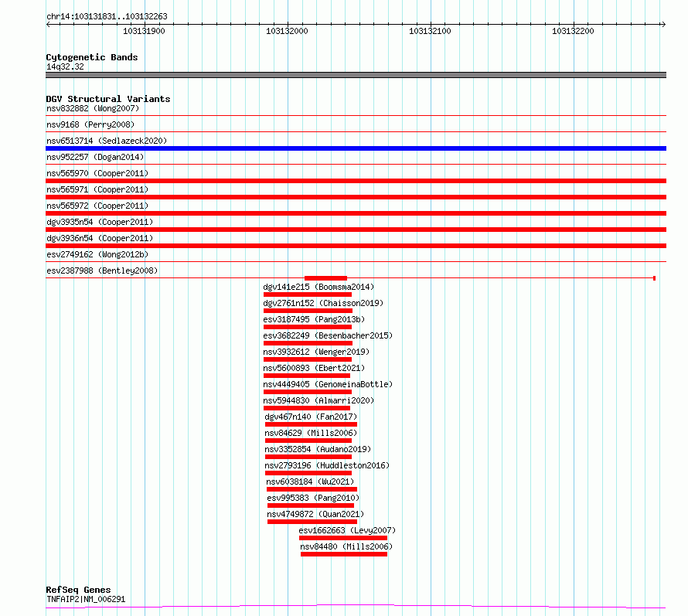Image resolution: width=688 pixels, height=616 pixels.
Task: Open esv3682249 (Besenbacher2015) variant
Action: click(328, 335)
